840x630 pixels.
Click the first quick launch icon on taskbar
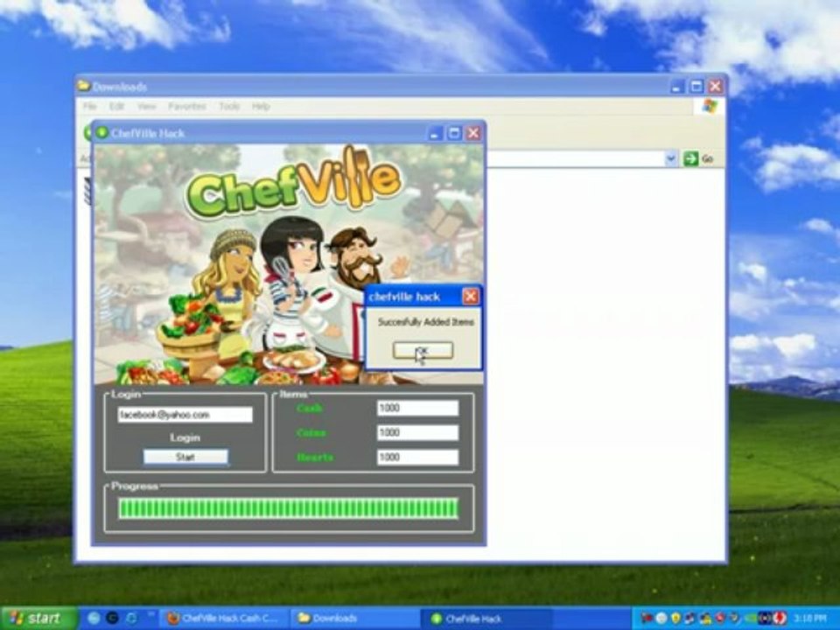(94, 619)
